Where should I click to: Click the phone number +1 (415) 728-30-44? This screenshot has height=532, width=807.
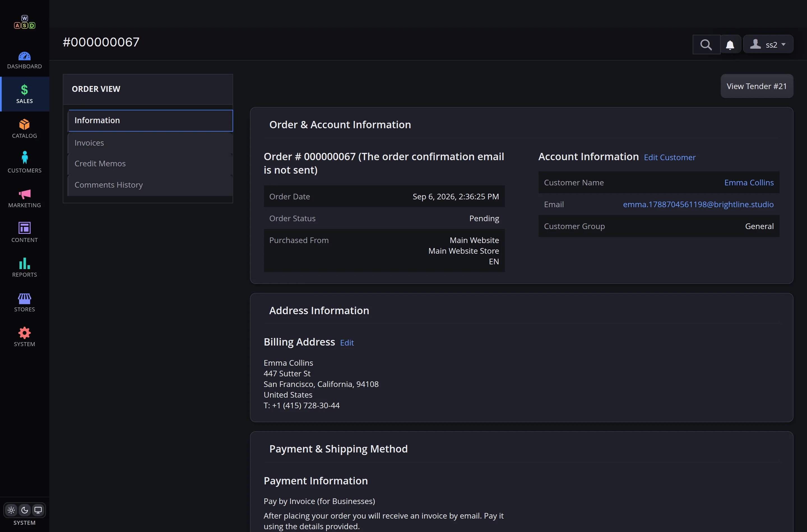tap(305, 405)
